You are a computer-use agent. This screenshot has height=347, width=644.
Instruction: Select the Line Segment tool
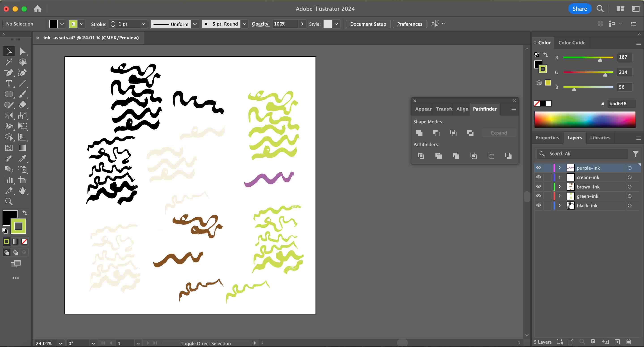tap(22, 83)
